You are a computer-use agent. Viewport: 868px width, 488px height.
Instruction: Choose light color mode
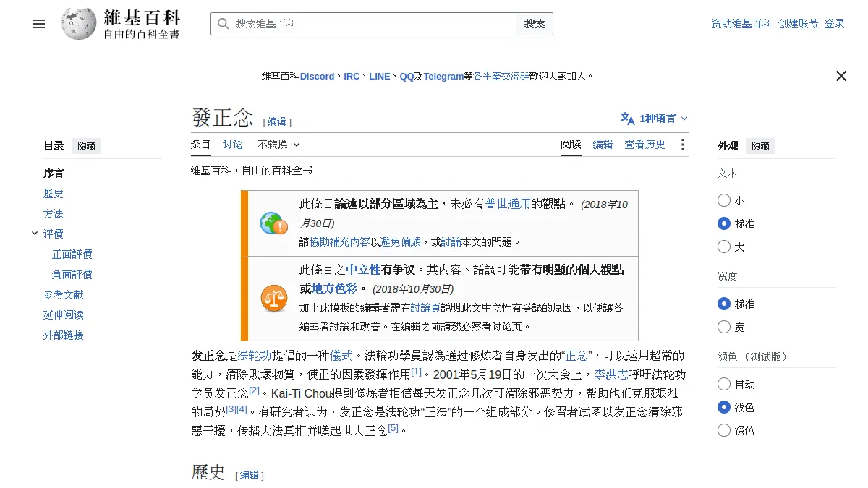pos(724,407)
